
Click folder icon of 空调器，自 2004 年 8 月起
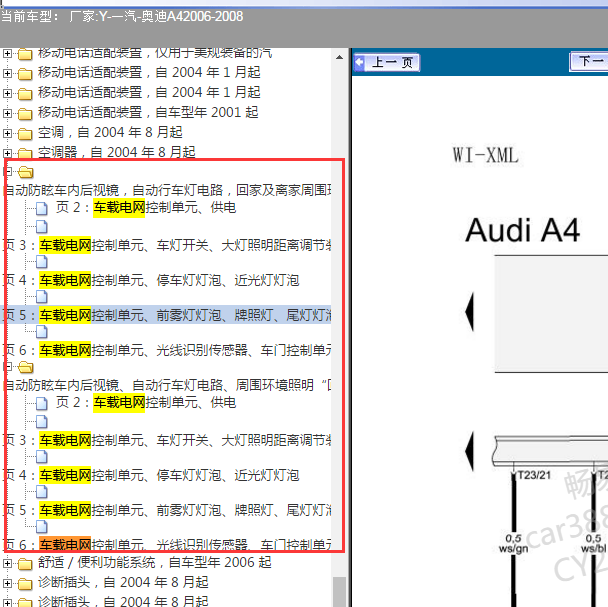pyautogui.click(x=25, y=154)
